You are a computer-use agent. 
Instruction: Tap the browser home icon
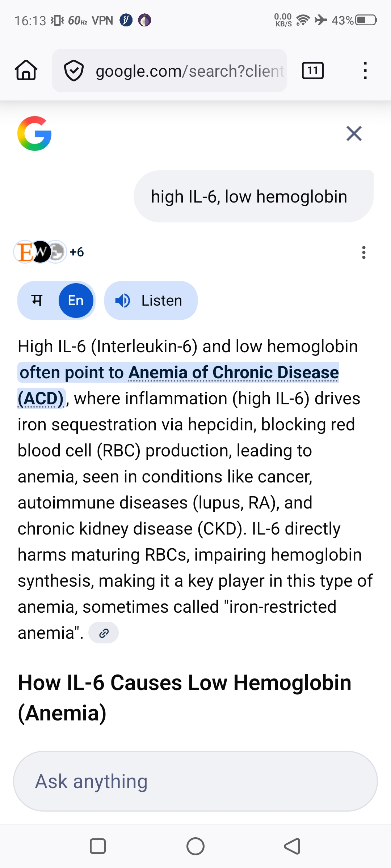pyautogui.click(x=26, y=70)
